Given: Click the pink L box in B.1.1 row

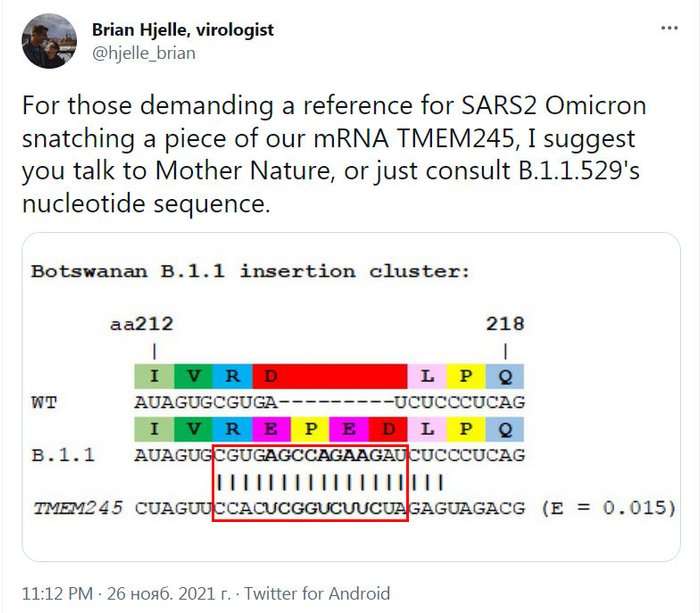Looking at the screenshot, I should [x=427, y=429].
